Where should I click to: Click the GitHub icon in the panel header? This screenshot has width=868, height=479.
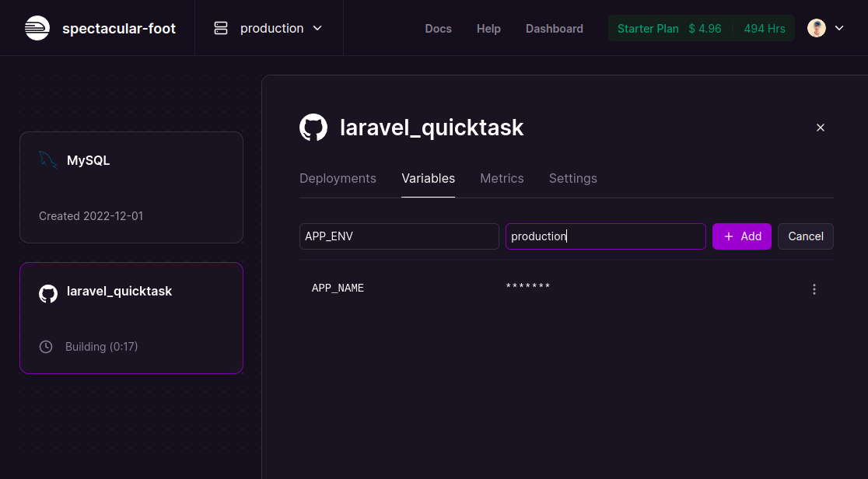pyautogui.click(x=313, y=127)
